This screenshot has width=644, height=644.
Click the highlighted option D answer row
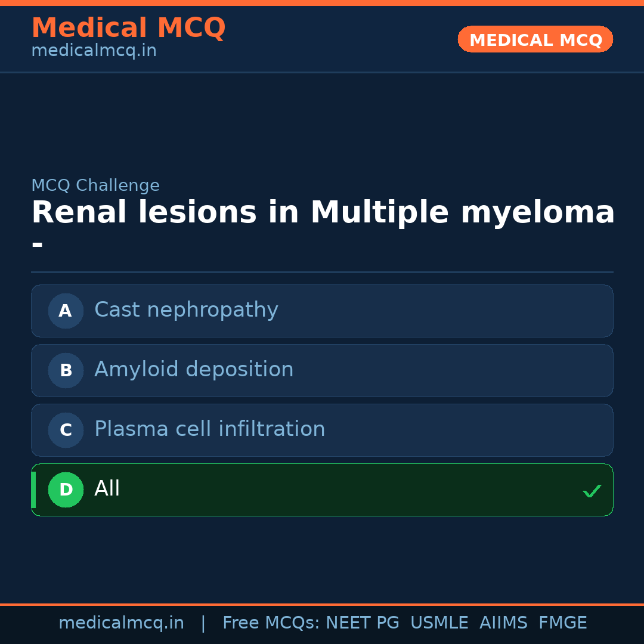click(x=322, y=490)
